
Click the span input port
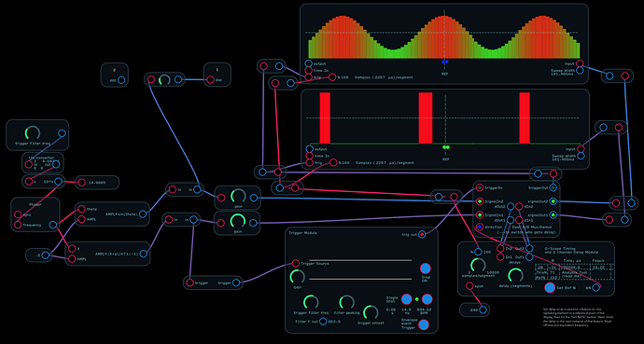pyautogui.click(x=469, y=286)
